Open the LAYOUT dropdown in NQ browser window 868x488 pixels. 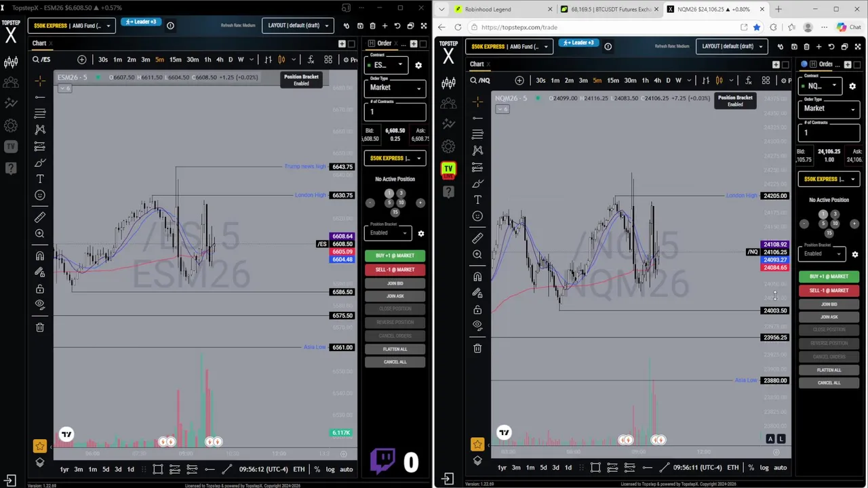click(x=731, y=46)
